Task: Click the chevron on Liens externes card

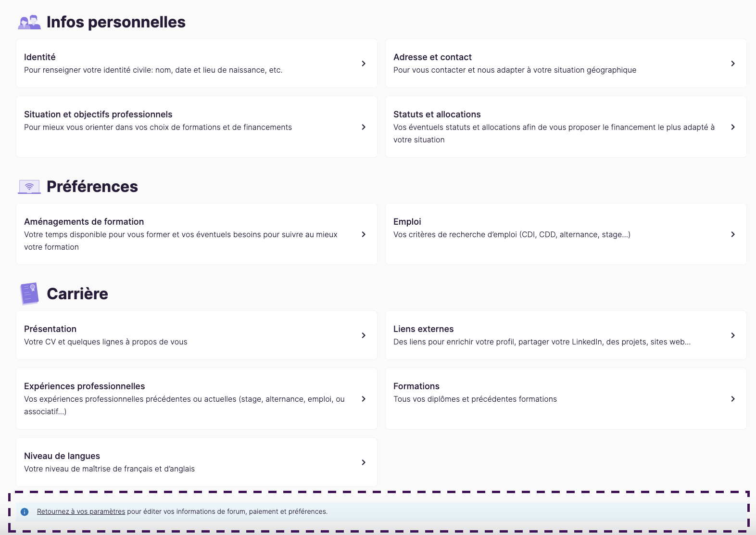Action: coord(733,335)
